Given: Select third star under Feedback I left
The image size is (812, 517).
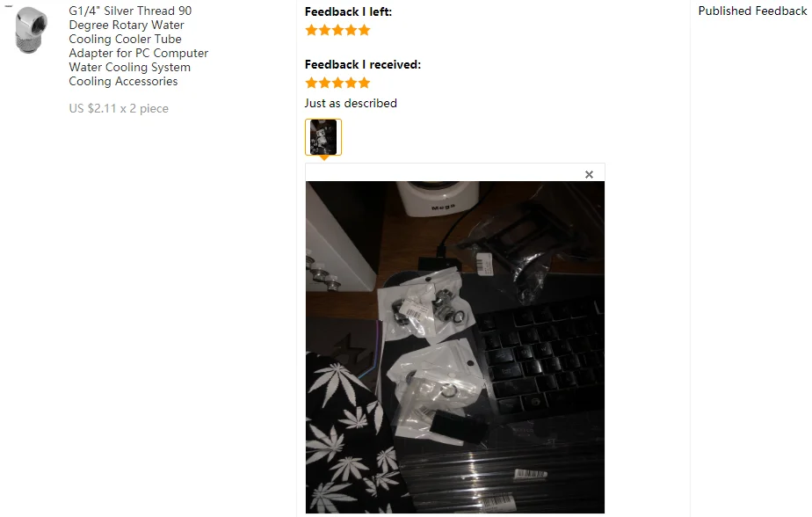Looking at the screenshot, I should pyautogui.click(x=337, y=30).
